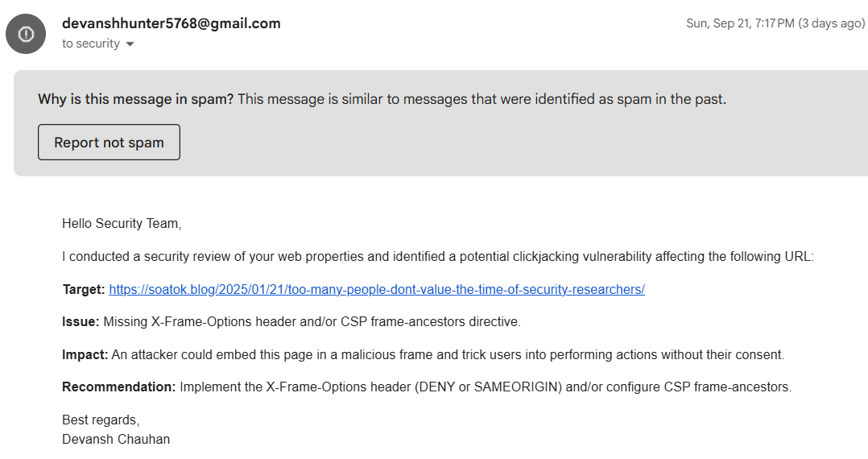Click the security review intro paragraph
The image size is (868, 459).
coord(438,257)
